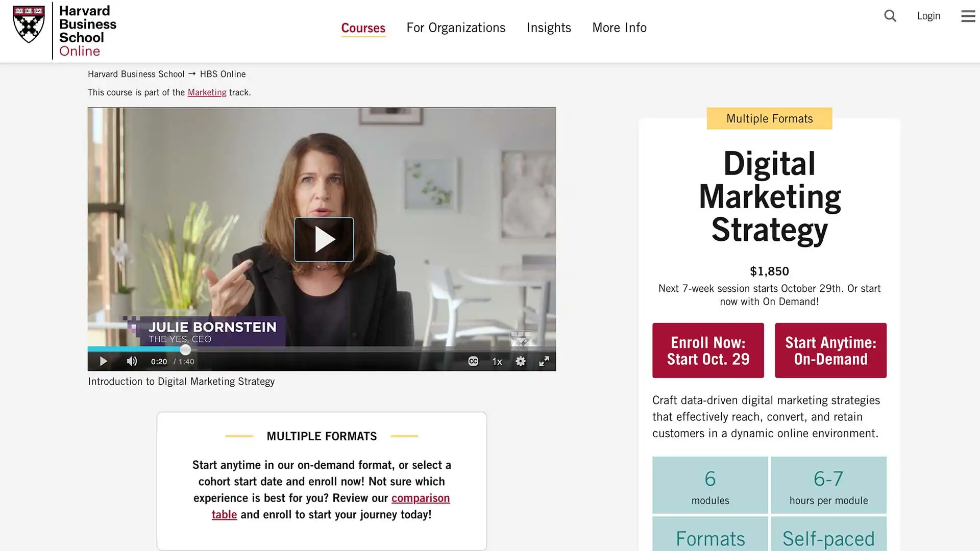The image size is (980, 551).
Task: Open the Courses menu
Action: 363,28
